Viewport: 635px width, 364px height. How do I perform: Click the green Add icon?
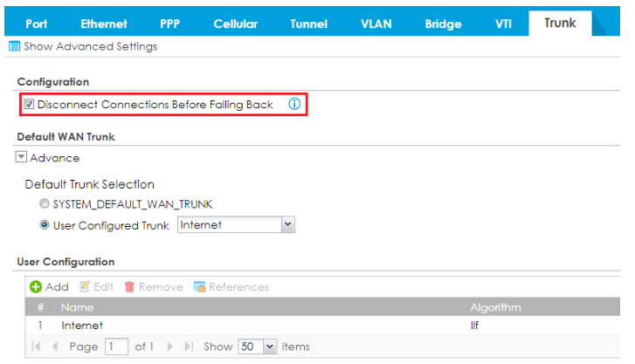(36, 286)
